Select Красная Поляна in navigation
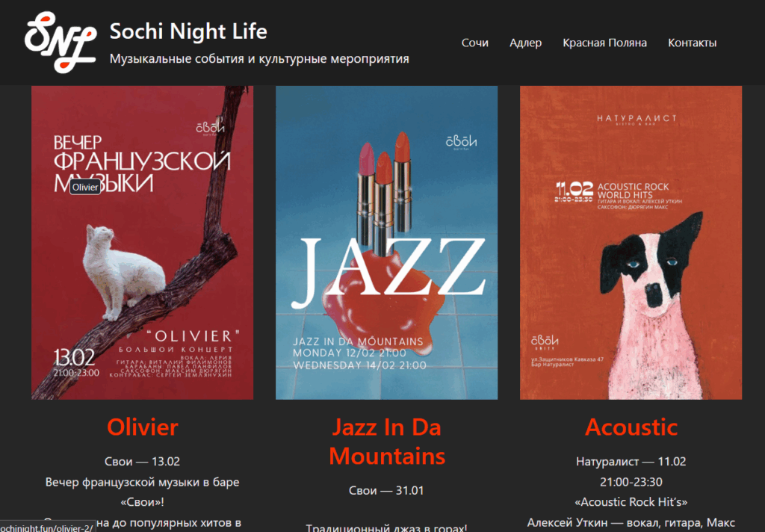 pos(604,43)
